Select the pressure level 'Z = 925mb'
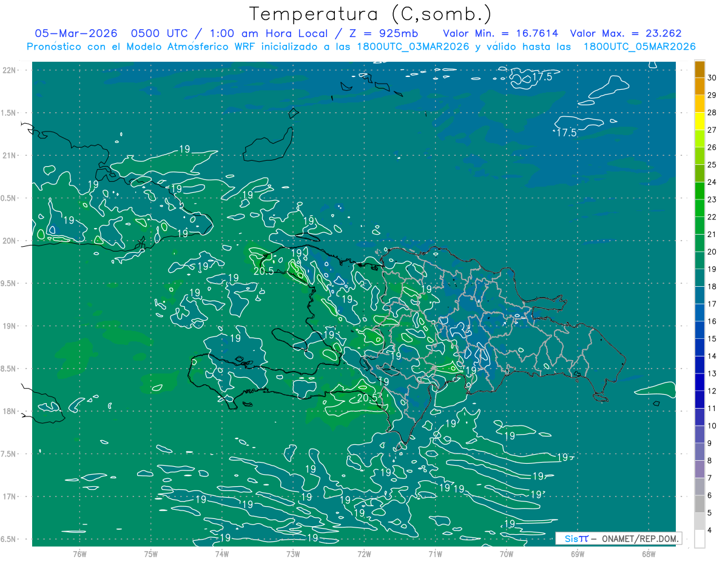The width and height of the screenshot is (728, 562). 383,33
